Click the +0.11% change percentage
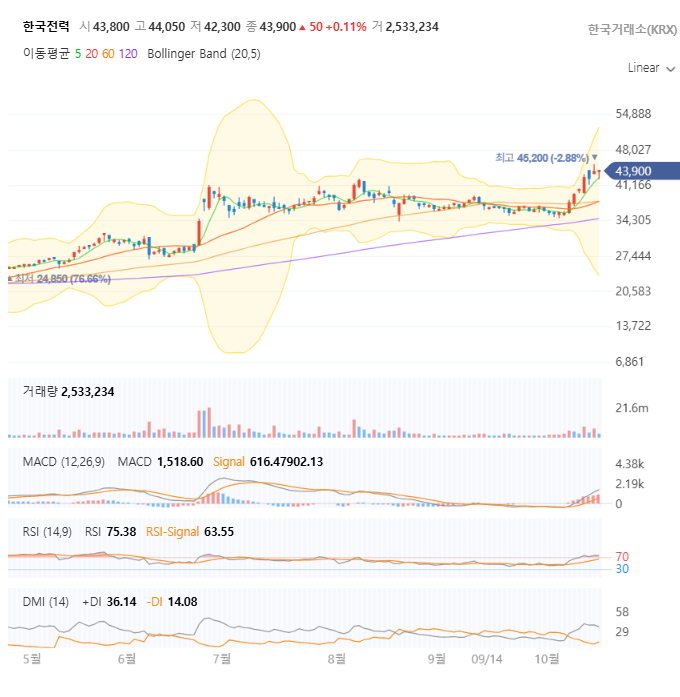 coord(346,27)
